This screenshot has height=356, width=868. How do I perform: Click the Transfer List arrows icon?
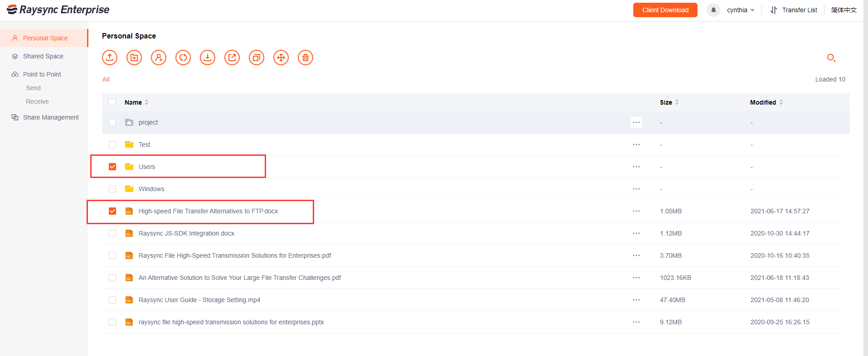click(x=774, y=10)
